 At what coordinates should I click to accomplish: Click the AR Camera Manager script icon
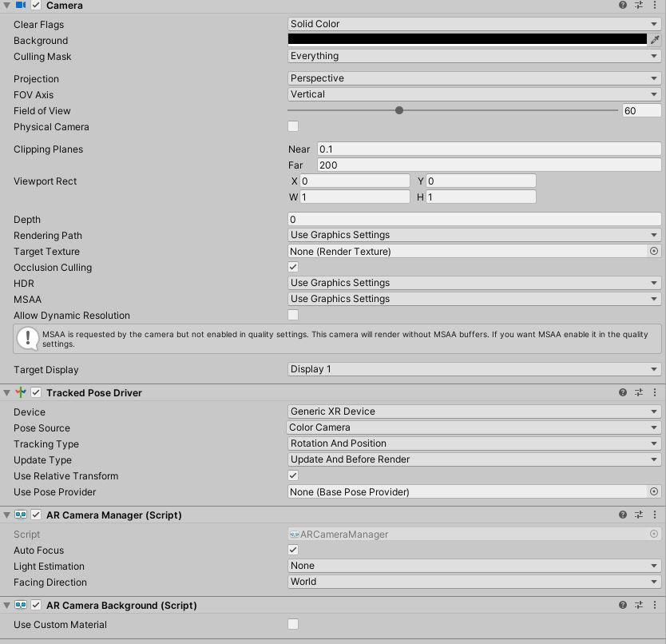pos(19,515)
